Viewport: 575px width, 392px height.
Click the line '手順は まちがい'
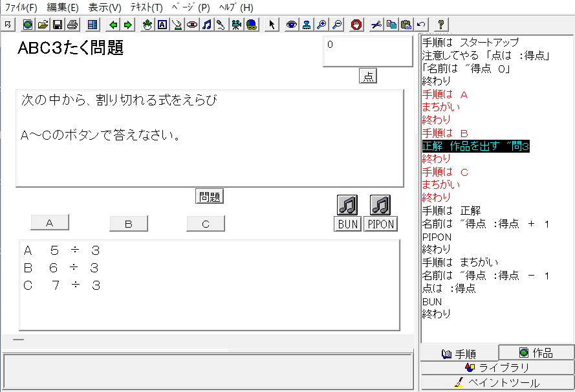tap(461, 262)
